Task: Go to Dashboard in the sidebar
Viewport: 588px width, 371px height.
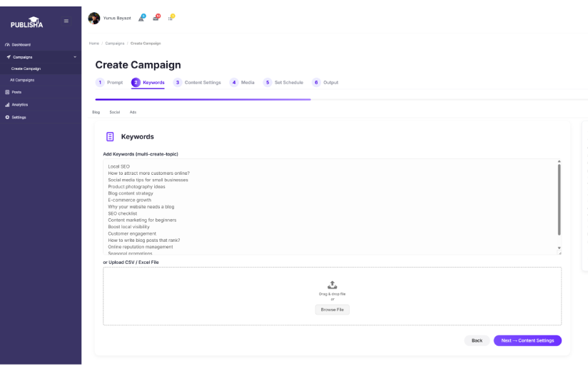Action: pos(21,44)
